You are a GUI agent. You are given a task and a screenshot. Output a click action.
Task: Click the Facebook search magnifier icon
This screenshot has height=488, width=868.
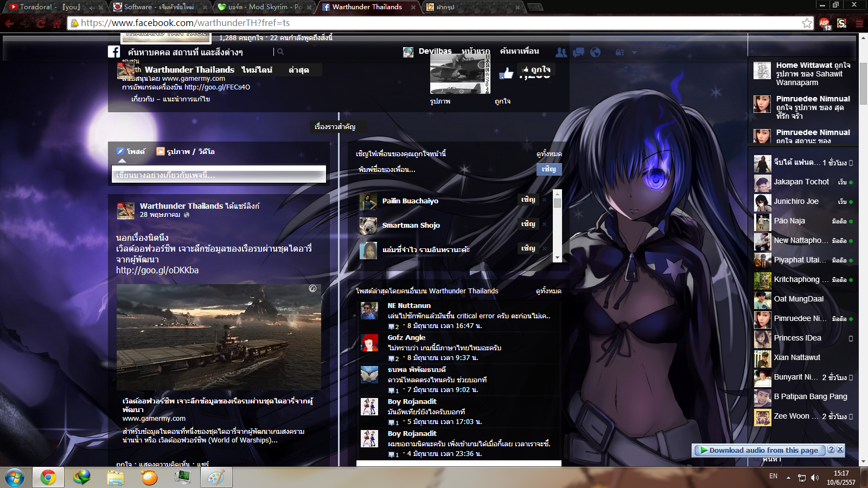280,52
